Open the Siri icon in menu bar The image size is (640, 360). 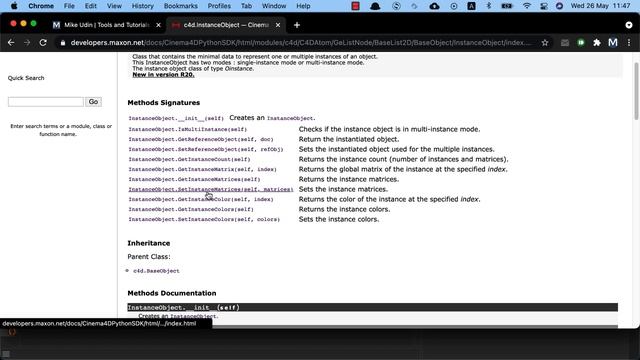(x=559, y=6)
